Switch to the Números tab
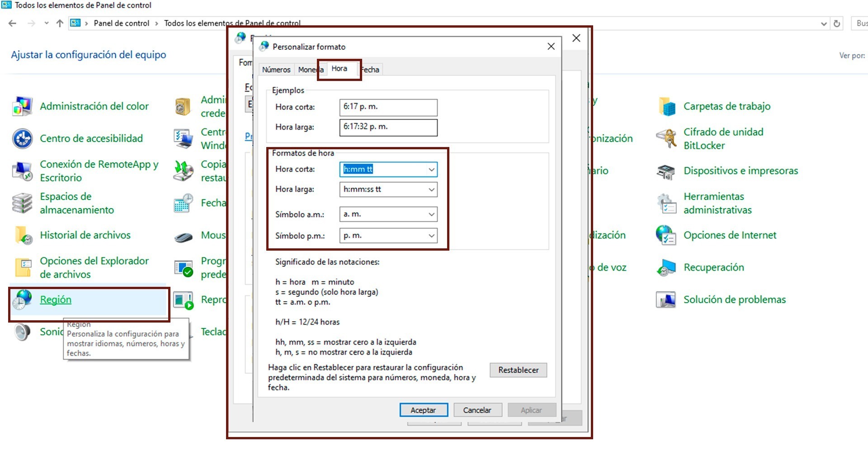This screenshot has width=868, height=456. click(276, 70)
